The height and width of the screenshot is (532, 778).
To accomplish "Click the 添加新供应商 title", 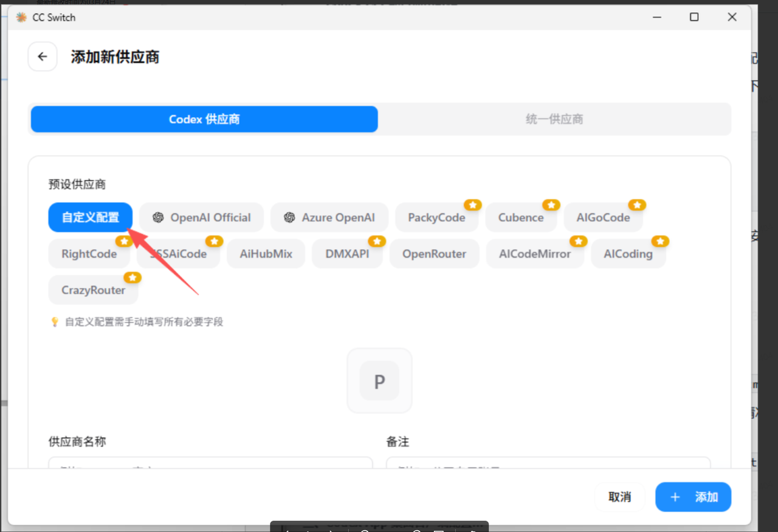I will point(115,57).
